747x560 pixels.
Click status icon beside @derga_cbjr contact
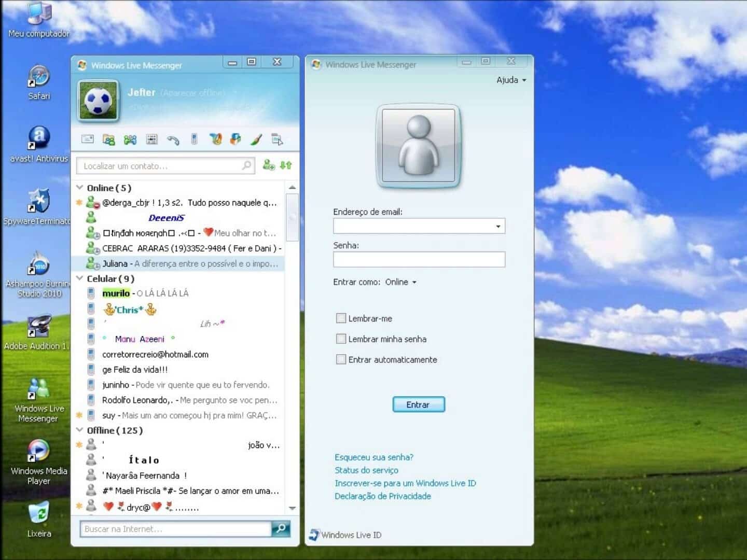click(93, 202)
